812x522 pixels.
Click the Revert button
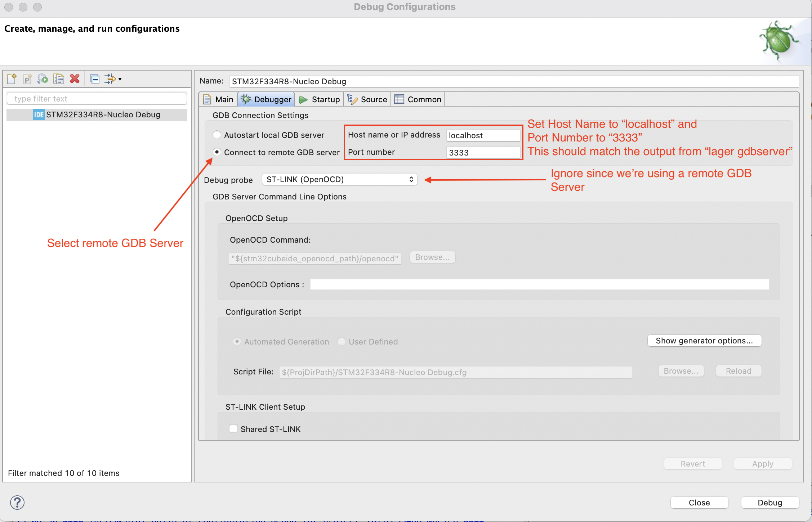pos(693,464)
